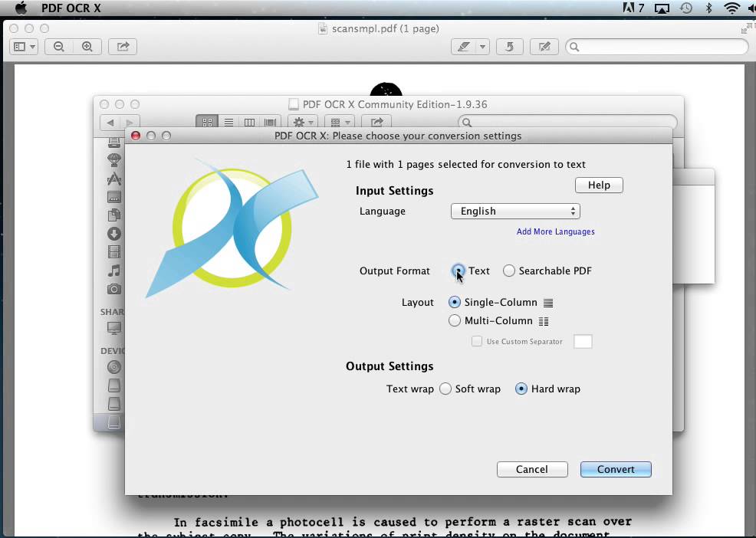Open Applications in Finder sidebar
Screen dimensions: 756x538
[114, 179]
